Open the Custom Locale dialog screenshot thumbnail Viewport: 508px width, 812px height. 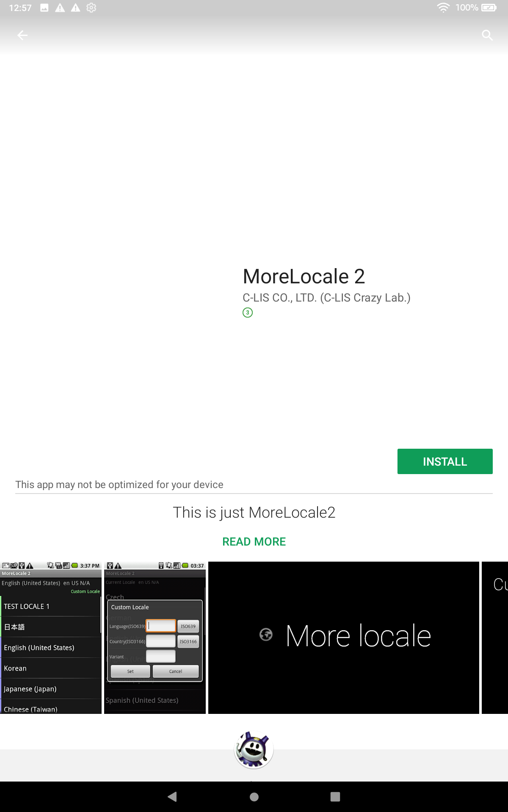tap(155, 638)
